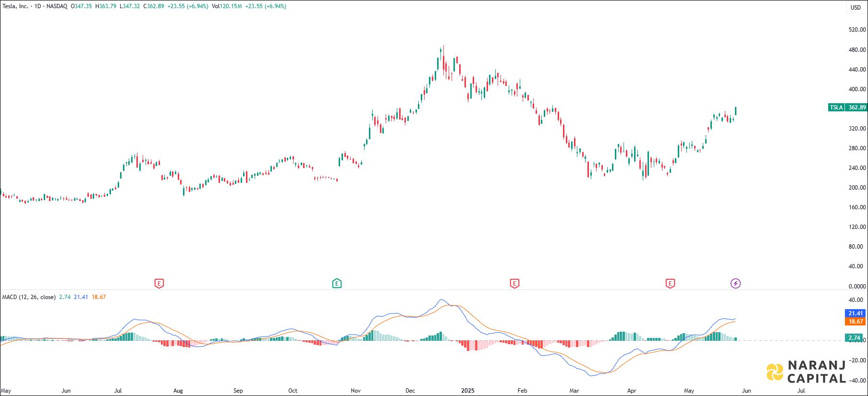This screenshot has width=868, height=396.
Task: Click the 520.00 price axis label
Action: [x=857, y=30]
